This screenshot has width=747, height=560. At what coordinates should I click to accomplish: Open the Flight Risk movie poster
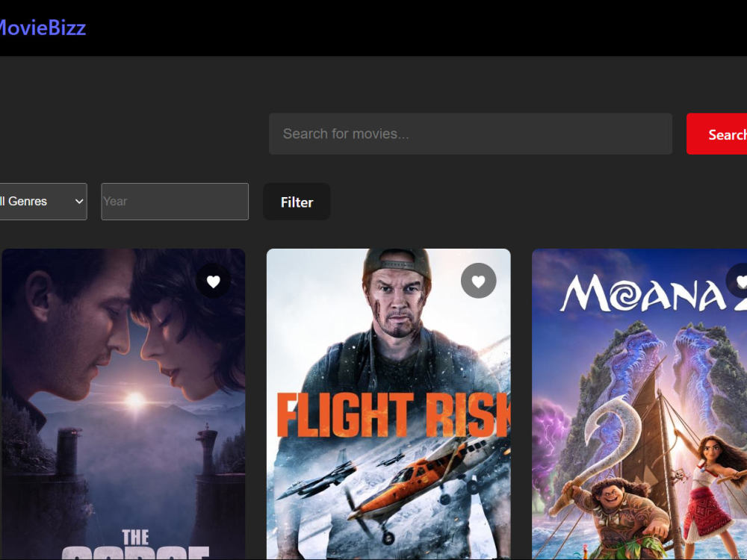click(x=388, y=404)
